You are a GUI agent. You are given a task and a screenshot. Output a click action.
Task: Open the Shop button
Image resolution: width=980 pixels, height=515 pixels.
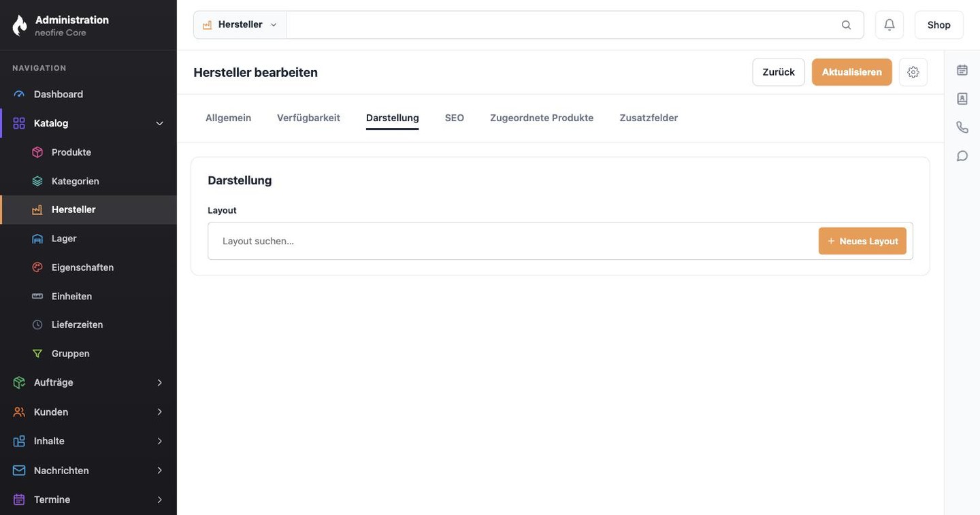[x=939, y=24]
